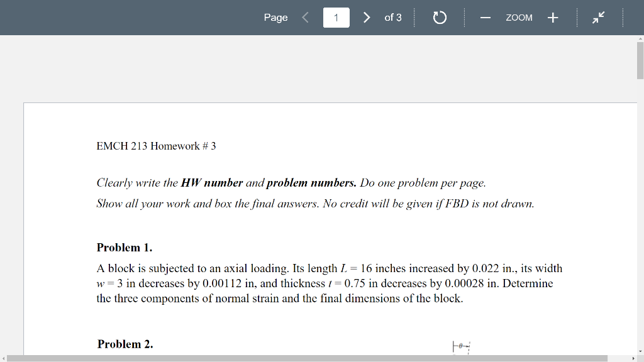Click the scroll-up arrow on the right scrollbar
The height and width of the screenshot is (362, 644).
[640, 39]
